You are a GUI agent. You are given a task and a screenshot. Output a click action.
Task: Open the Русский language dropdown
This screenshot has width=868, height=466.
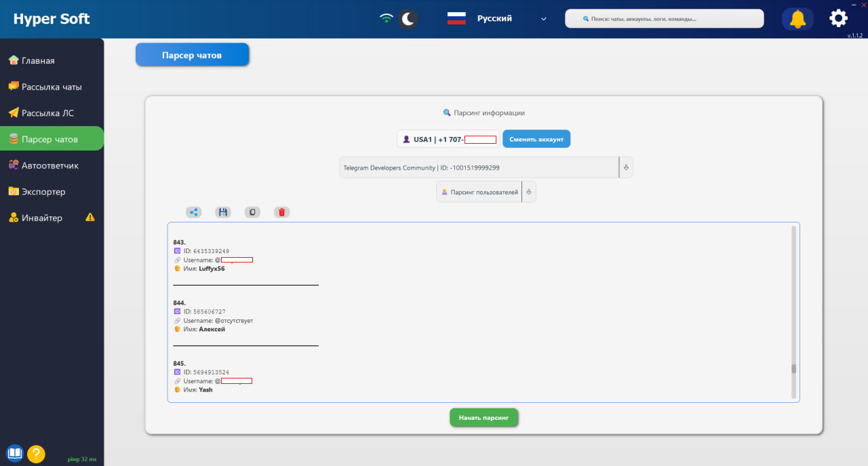[512, 19]
